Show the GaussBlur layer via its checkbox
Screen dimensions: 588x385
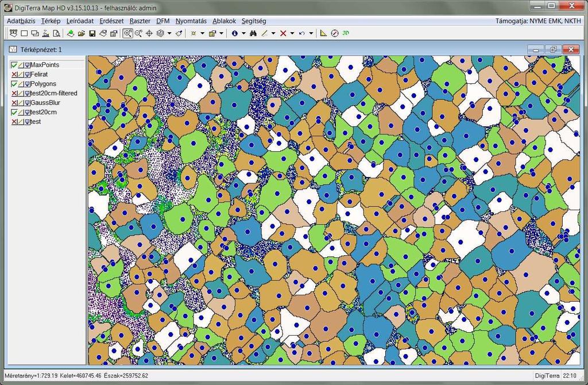click(x=14, y=103)
